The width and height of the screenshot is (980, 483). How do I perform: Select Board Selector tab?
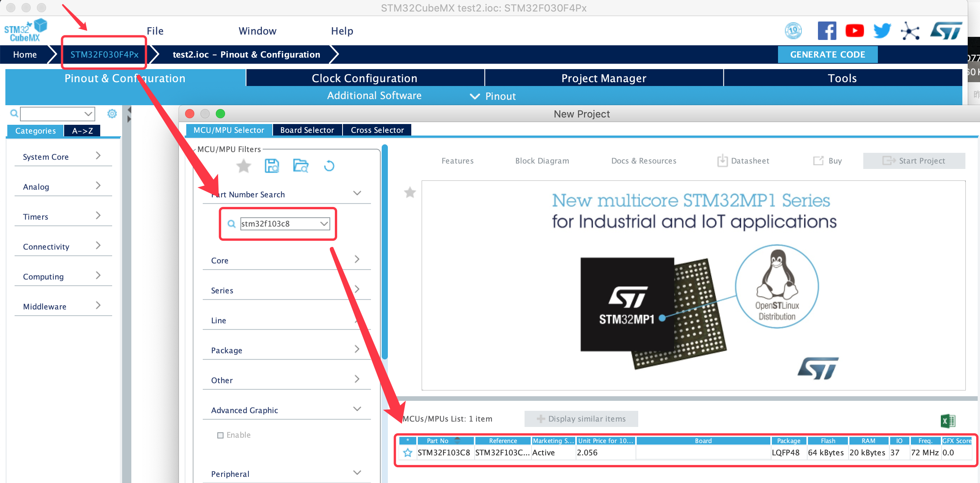pos(307,130)
